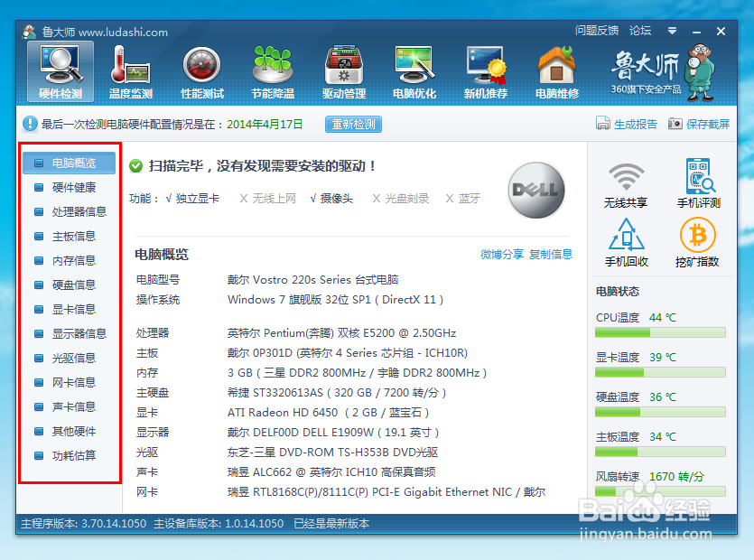Viewport: 754px width, 560px height.
Task: Click the 生成报告 generate report icon
Action: 603,123
